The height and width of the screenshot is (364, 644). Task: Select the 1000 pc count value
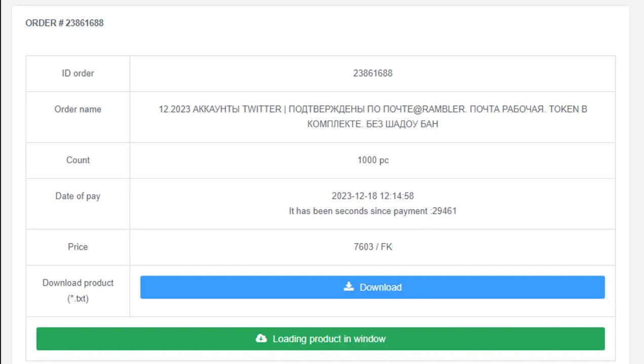click(x=373, y=160)
